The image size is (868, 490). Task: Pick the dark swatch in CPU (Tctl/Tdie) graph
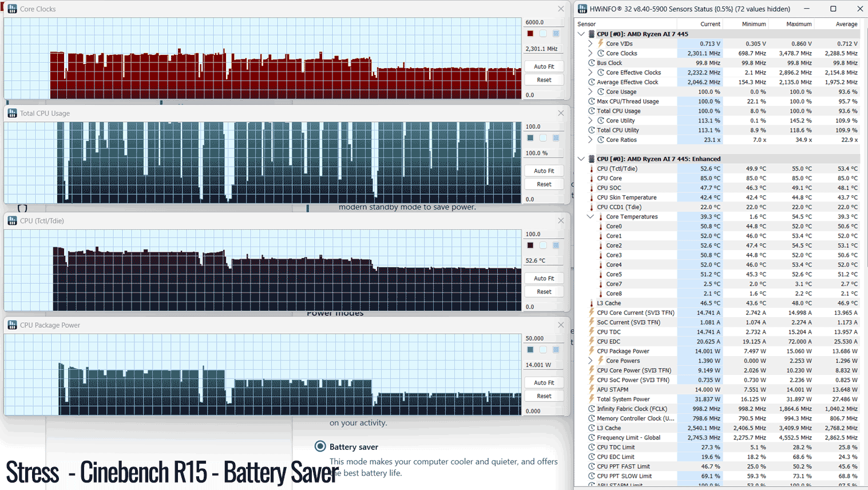click(x=530, y=246)
